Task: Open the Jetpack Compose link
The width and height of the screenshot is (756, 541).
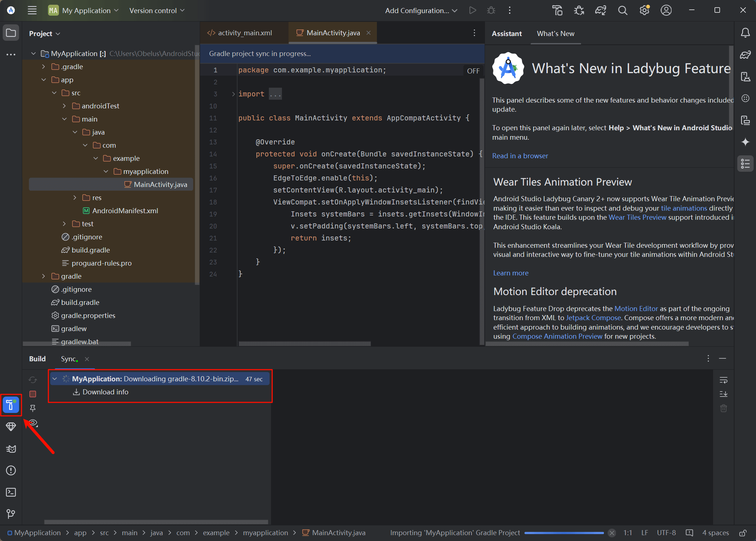Action: 593,318
